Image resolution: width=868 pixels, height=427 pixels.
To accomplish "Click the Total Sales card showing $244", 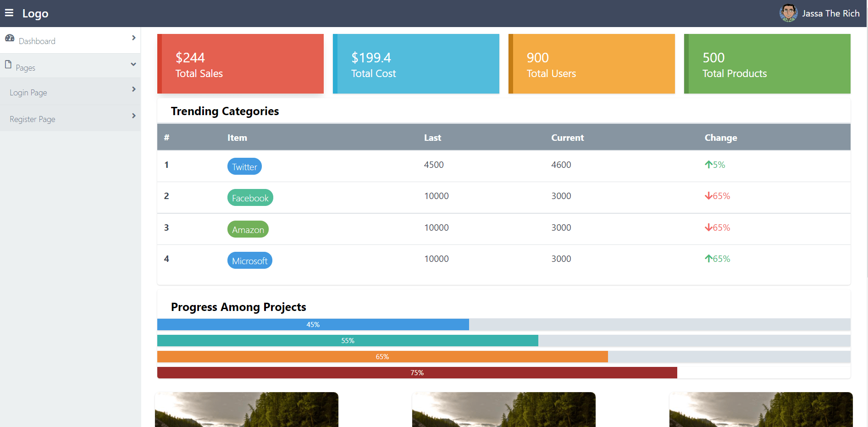I will point(240,63).
